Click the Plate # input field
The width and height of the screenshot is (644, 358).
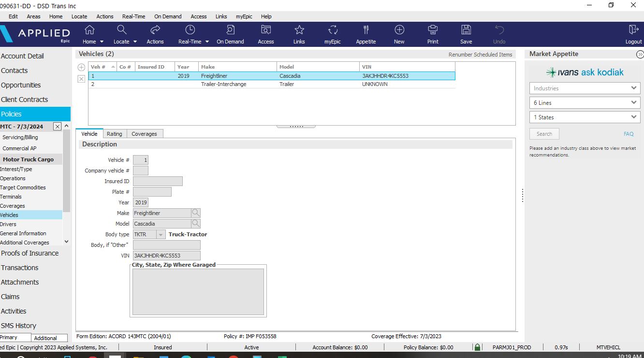tap(152, 192)
